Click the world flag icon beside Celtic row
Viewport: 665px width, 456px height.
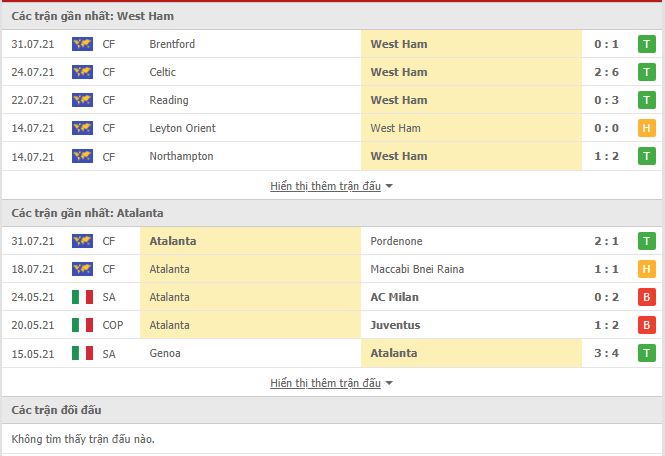point(82,72)
